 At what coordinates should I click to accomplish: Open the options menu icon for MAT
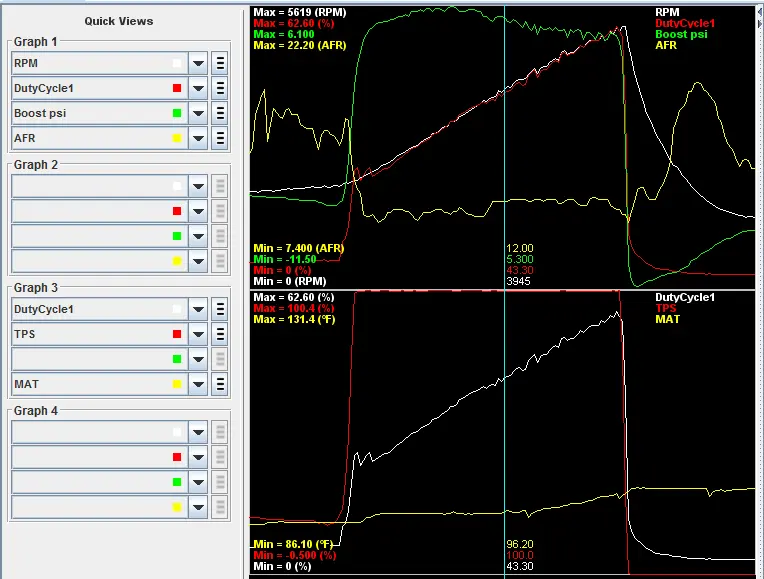[220, 384]
